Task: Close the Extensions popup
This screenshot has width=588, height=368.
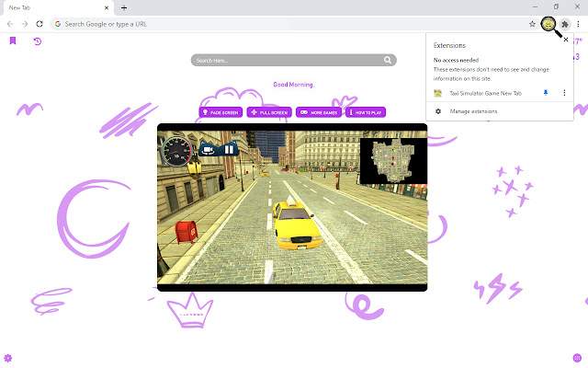Action: [566, 40]
